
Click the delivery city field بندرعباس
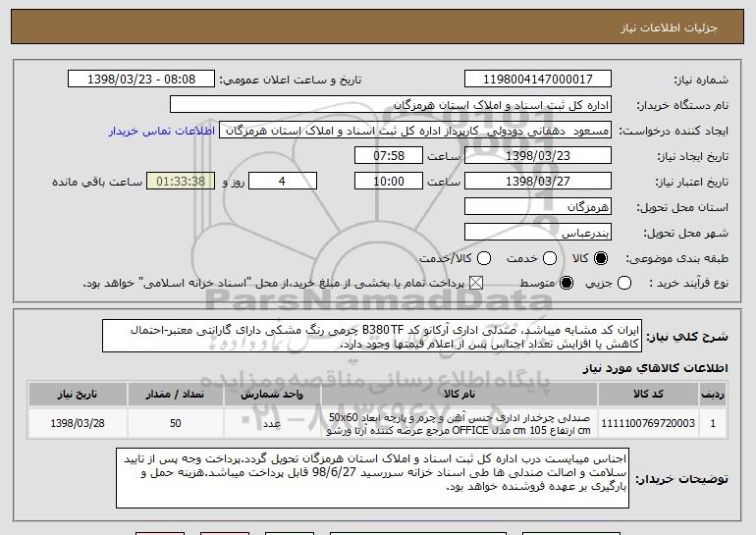pos(538,233)
